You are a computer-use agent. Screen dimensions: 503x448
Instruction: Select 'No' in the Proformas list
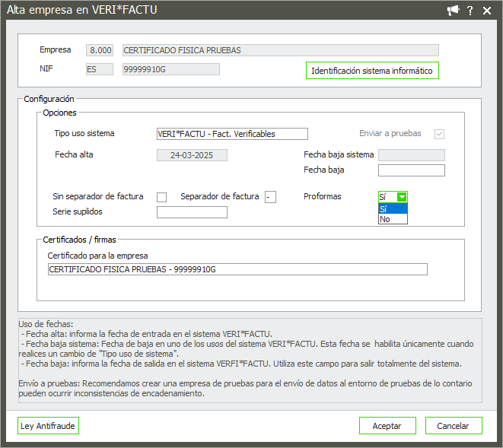pos(393,219)
